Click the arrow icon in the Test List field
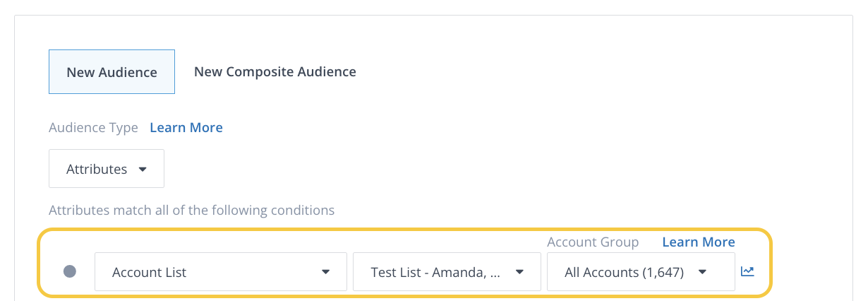This screenshot has height=301, width=868. [x=519, y=272]
